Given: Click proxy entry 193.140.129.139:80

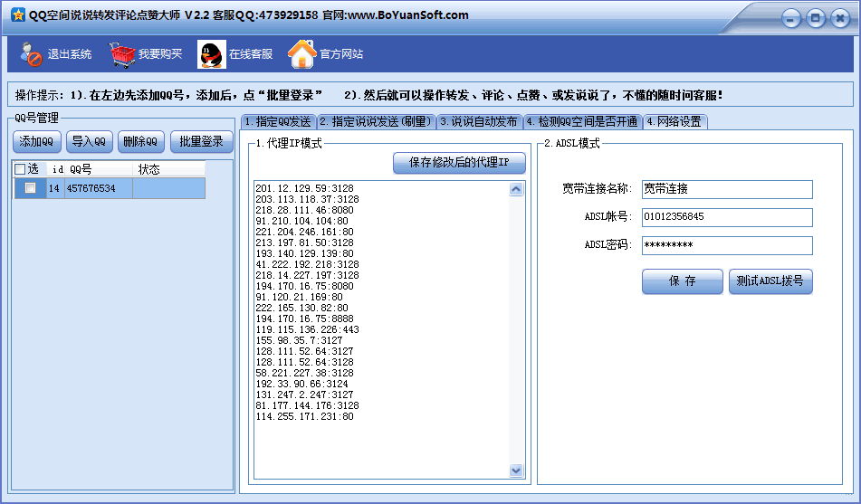Looking at the screenshot, I should [304, 253].
